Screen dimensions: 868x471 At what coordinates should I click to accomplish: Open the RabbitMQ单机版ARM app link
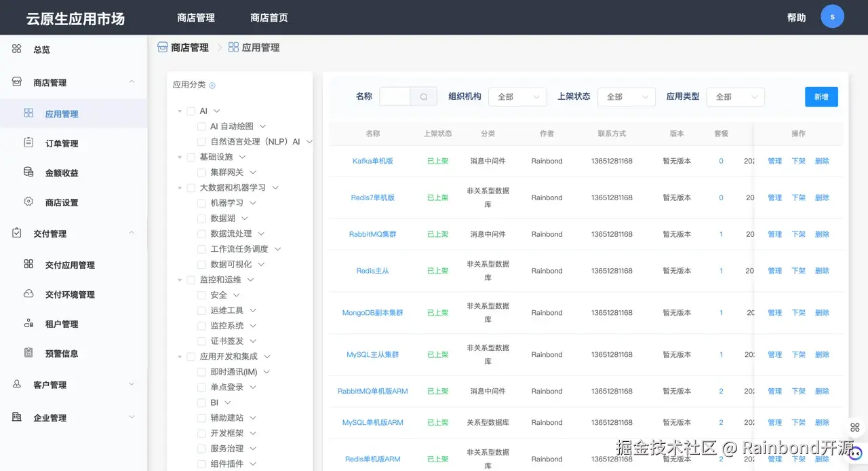(373, 392)
